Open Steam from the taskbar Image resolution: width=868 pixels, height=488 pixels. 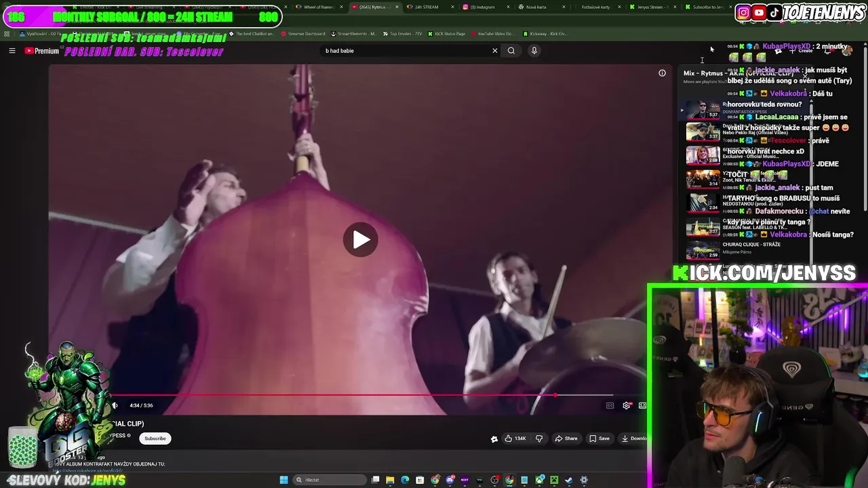coord(568,480)
